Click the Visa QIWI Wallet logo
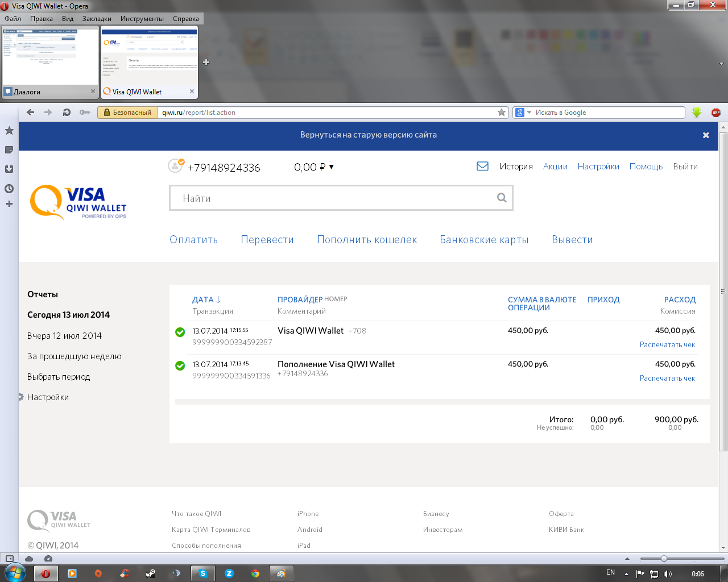The height and width of the screenshot is (582, 728). 78,202
